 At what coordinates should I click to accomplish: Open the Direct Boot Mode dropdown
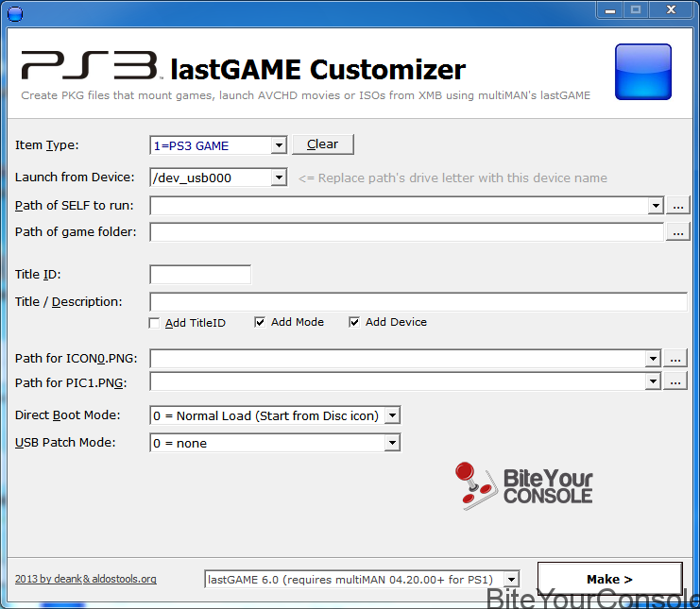(x=392, y=415)
